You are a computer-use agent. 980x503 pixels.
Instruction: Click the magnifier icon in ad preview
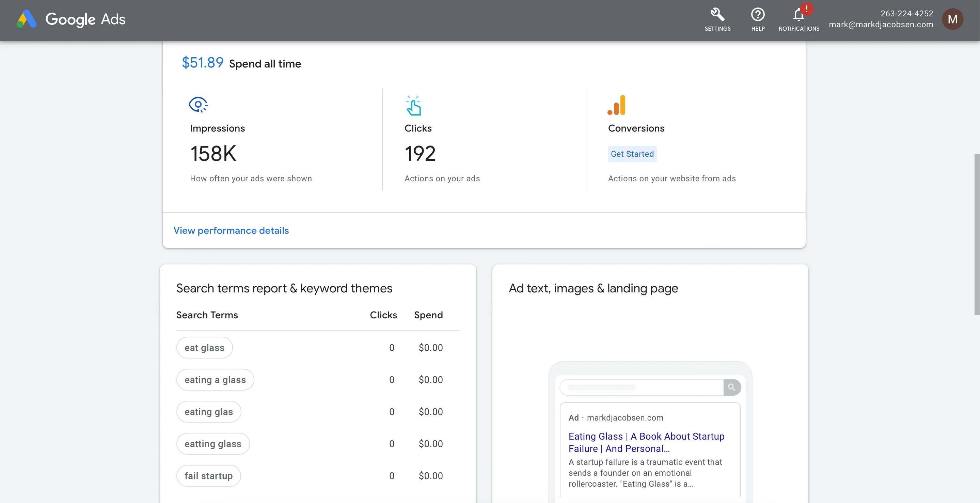point(731,387)
